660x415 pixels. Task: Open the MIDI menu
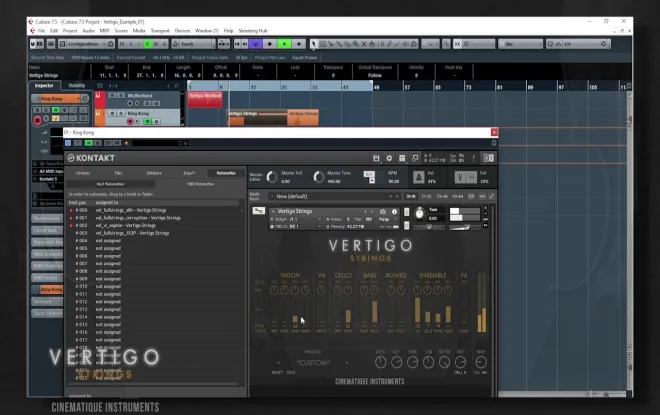click(x=104, y=31)
